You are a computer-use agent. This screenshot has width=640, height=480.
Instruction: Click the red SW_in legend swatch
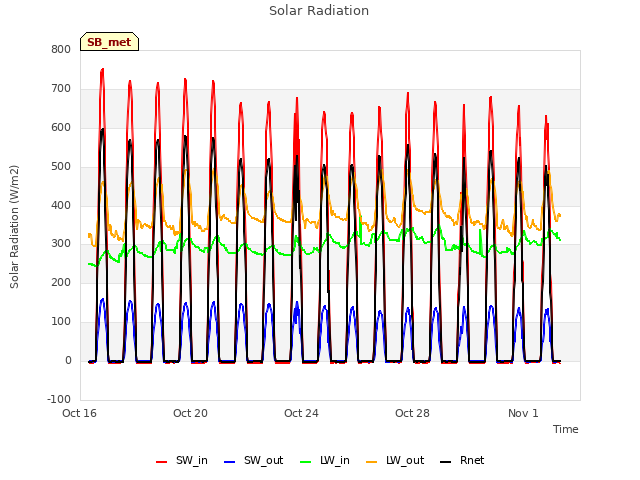tap(162, 462)
